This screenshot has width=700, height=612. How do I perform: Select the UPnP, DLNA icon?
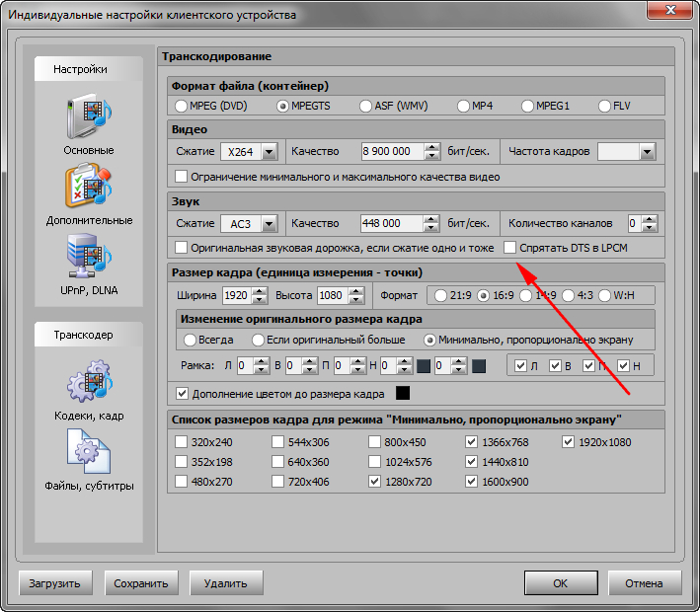(x=89, y=257)
